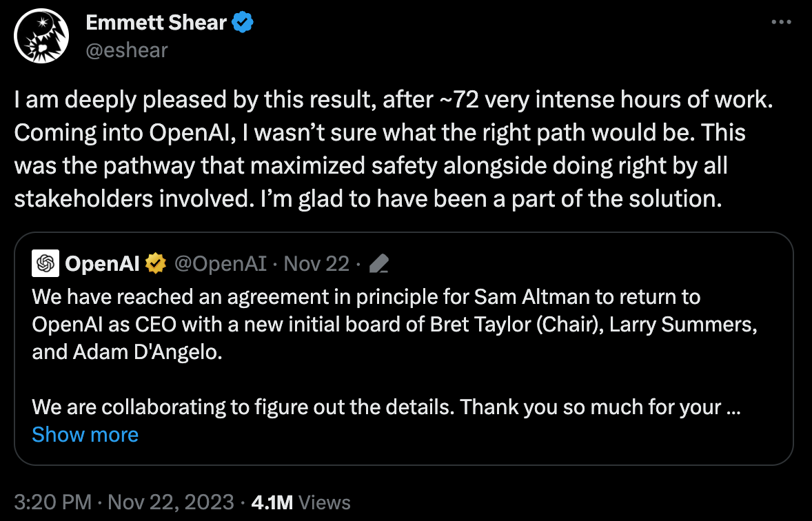812x521 pixels.
Task: Click the truncation ellipsis ending the quoted text
Action: pyautogui.click(x=733, y=407)
